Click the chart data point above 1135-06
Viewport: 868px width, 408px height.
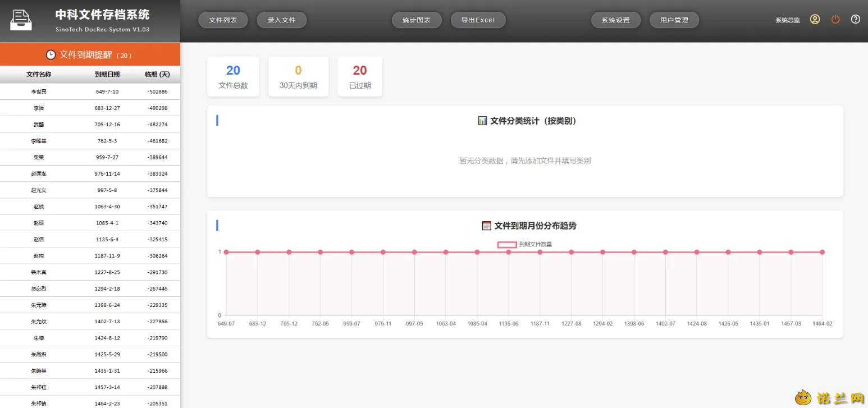(x=509, y=252)
